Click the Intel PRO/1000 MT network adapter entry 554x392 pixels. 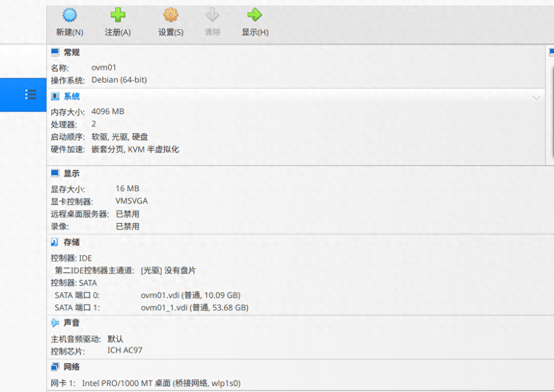pos(161,383)
